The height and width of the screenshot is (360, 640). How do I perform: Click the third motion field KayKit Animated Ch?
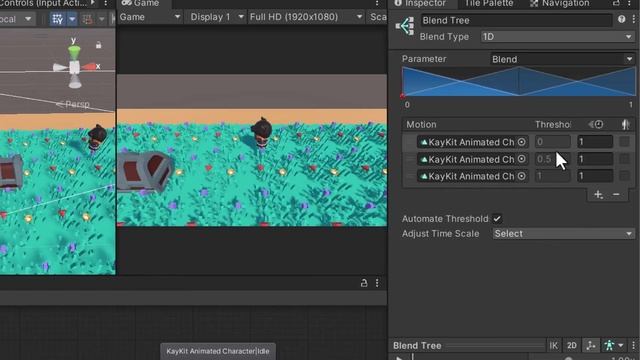click(473, 176)
